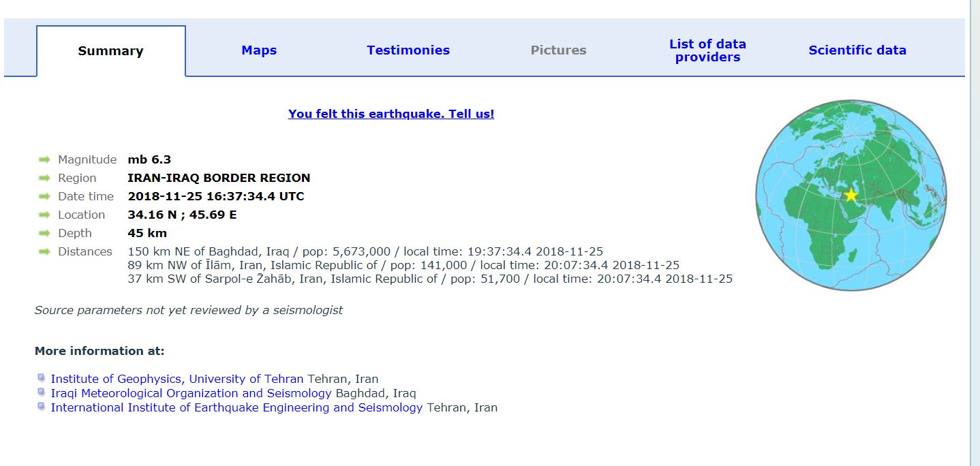Click bullet icon before Institute of Geophysics
Viewport: 980px width, 466px height.
click(42, 377)
